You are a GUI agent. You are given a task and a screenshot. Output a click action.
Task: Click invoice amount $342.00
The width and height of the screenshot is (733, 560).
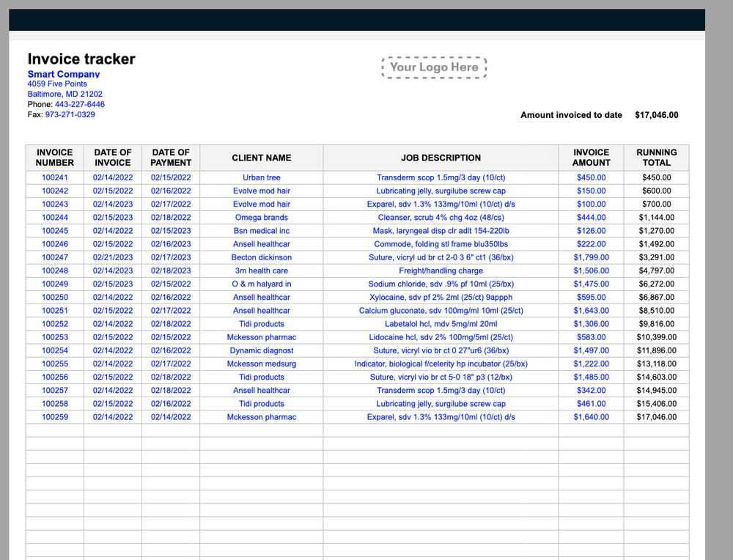[591, 391]
